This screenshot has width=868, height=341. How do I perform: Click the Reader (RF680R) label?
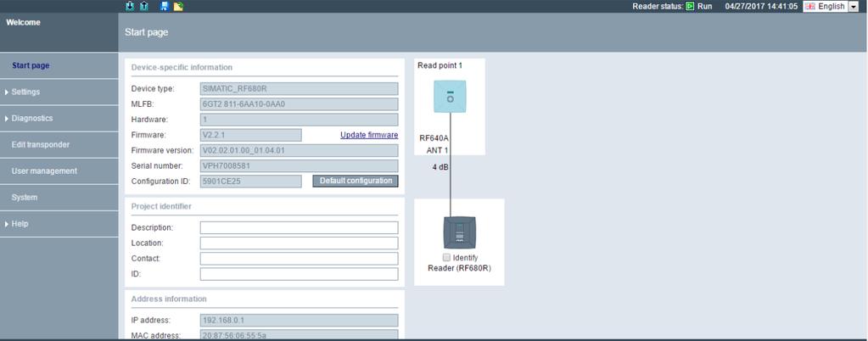460,268
